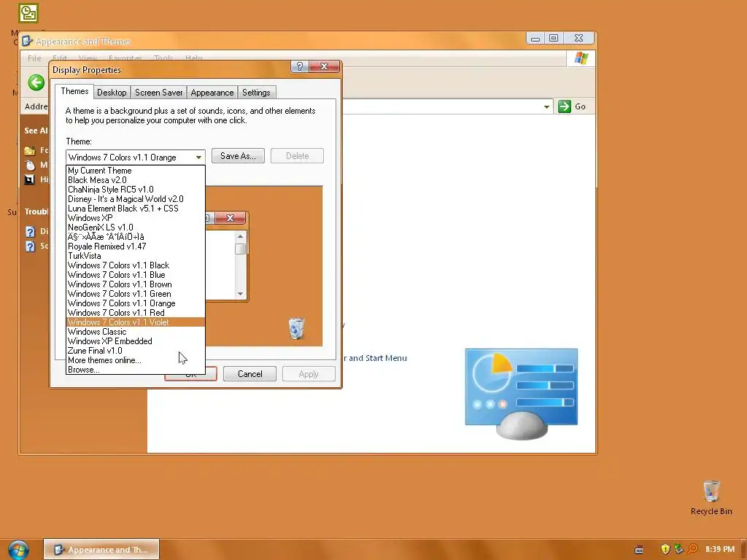Click the mouse pointers icon in sidebar
This screenshot has height=560, width=747.
click(x=30, y=166)
